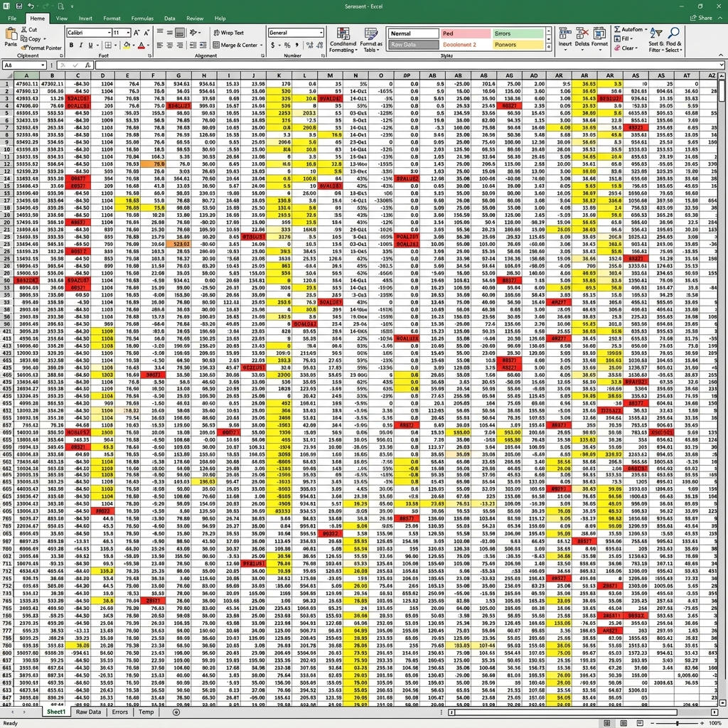Open Conditional Formatting icon
Viewport: 728px width, 728px height.
pyautogui.click(x=343, y=34)
